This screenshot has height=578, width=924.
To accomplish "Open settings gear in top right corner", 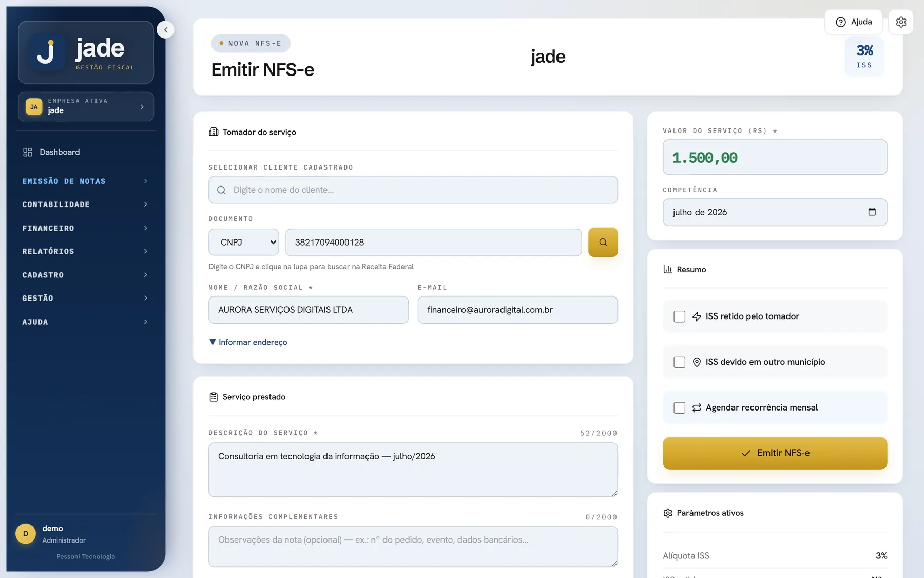I will click(901, 22).
